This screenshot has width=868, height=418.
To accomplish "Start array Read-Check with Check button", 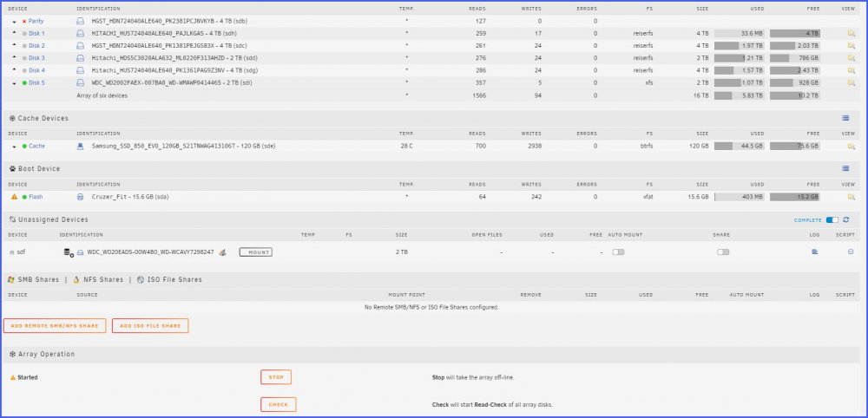I will click(279, 405).
